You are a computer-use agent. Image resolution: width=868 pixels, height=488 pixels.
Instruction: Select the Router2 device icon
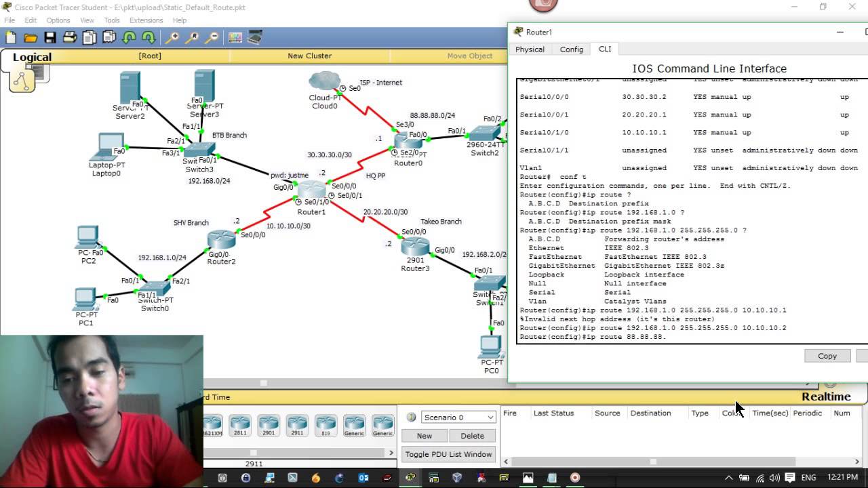pos(221,239)
